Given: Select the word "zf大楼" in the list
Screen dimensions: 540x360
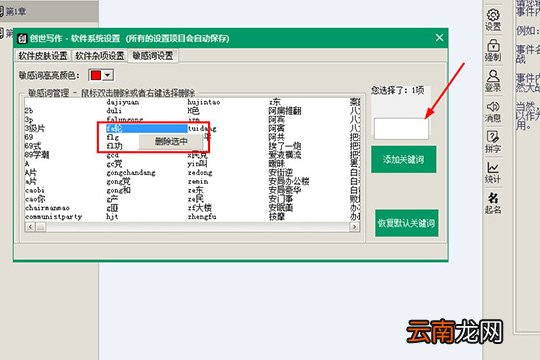Looking at the screenshot, I should [x=200, y=208].
